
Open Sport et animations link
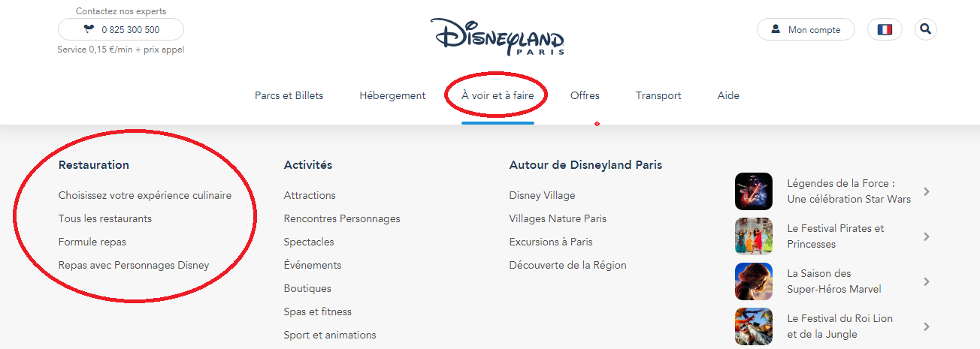pos(330,335)
